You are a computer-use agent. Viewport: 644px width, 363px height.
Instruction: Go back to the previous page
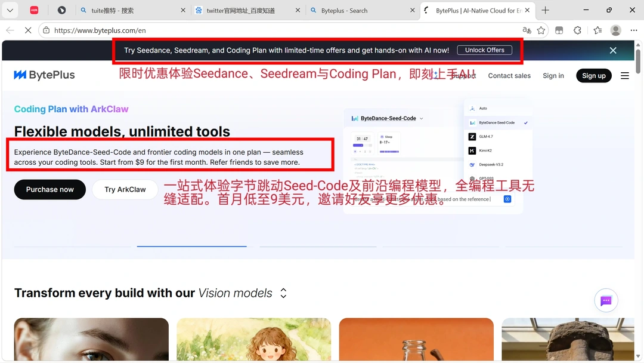click(10, 30)
